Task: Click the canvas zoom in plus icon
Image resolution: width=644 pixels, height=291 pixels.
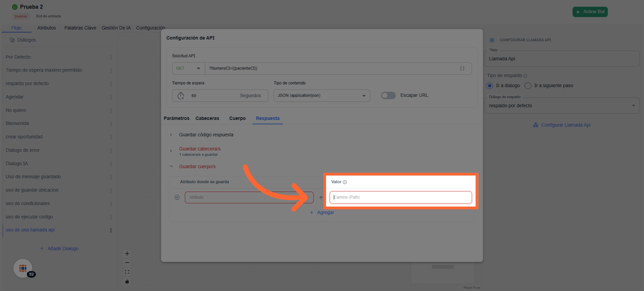Action: [x=127, y=253]
